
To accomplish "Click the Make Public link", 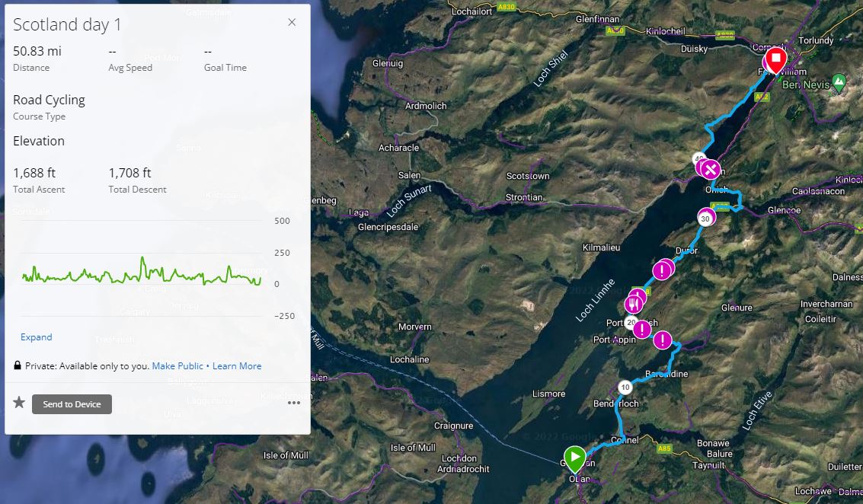I will click(x=177, y=366).
